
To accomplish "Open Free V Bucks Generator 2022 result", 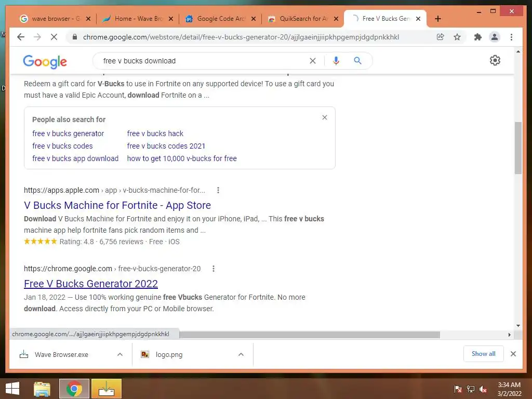I will pyautogui.click(x=91, y=284).
